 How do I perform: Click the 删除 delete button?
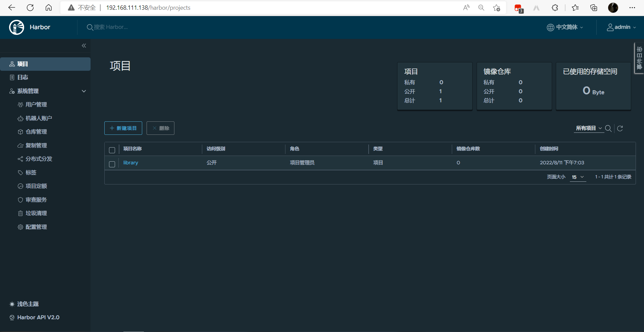(x=160, y=128)
